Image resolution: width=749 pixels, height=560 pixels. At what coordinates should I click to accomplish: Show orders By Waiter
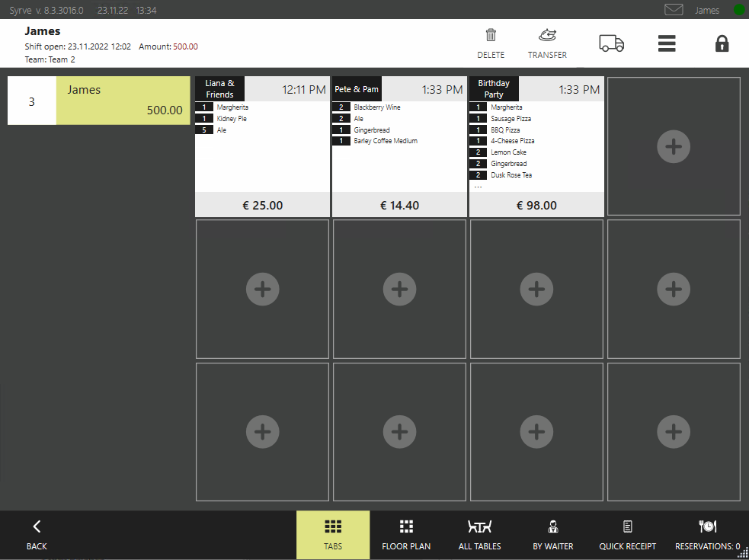point(553,535)
